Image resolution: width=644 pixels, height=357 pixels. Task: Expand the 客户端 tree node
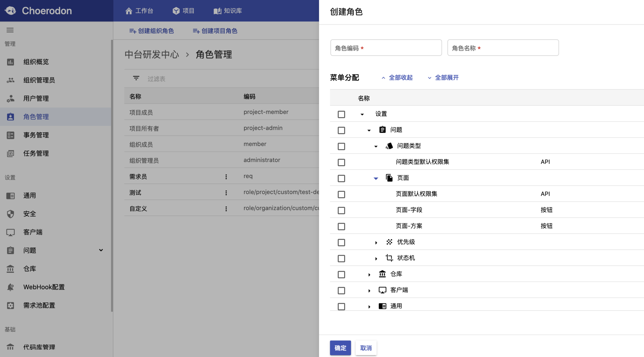[x=369, y=291]
